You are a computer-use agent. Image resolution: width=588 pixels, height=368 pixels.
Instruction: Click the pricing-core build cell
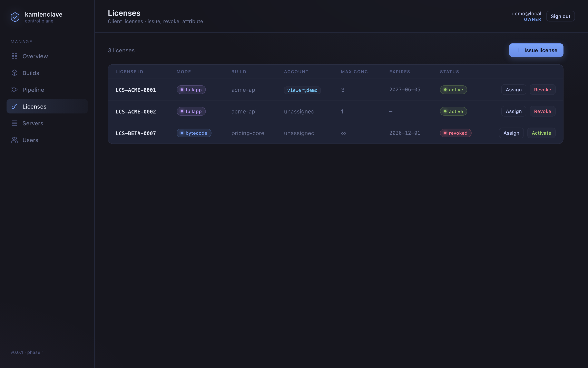coord(248,133)
